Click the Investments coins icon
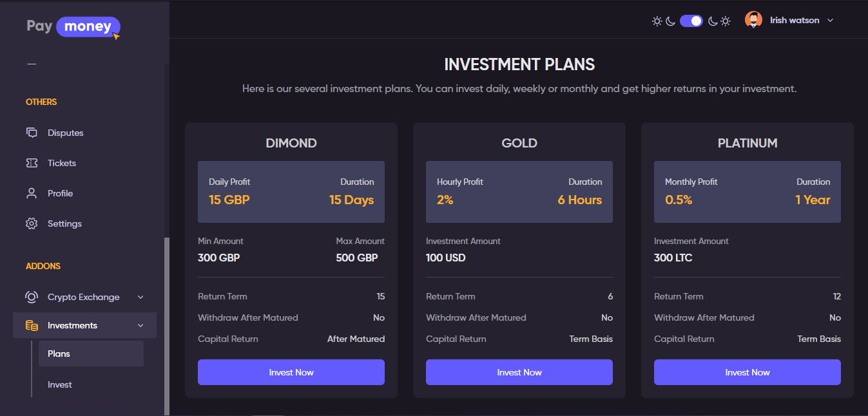Screen dimensions: 868x416 pyautogui.click(x=32, y=325)
